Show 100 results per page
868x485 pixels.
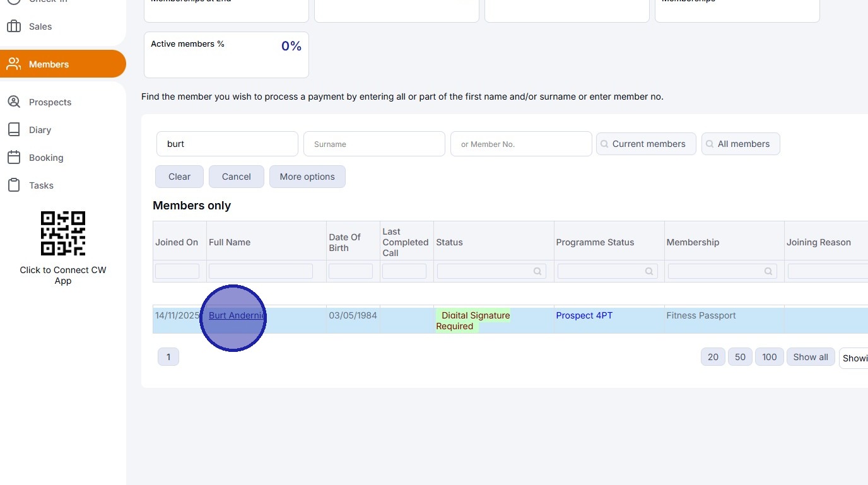769,357
